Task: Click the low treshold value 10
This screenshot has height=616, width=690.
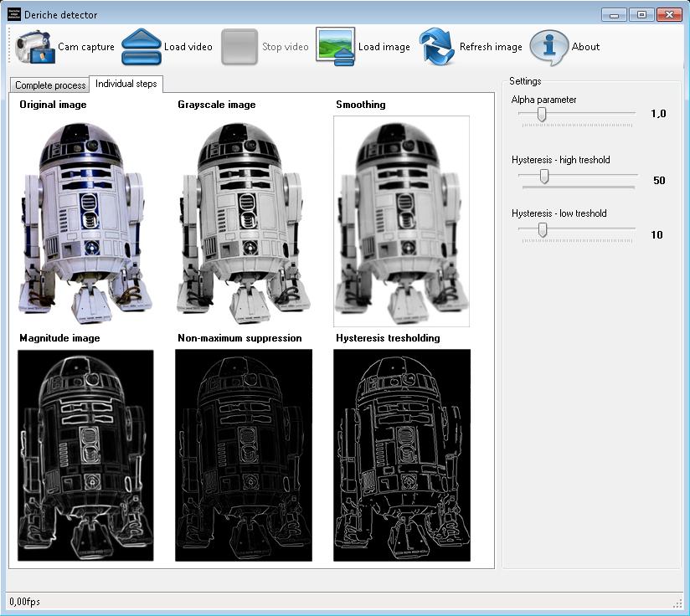Action: coord(657,235)
